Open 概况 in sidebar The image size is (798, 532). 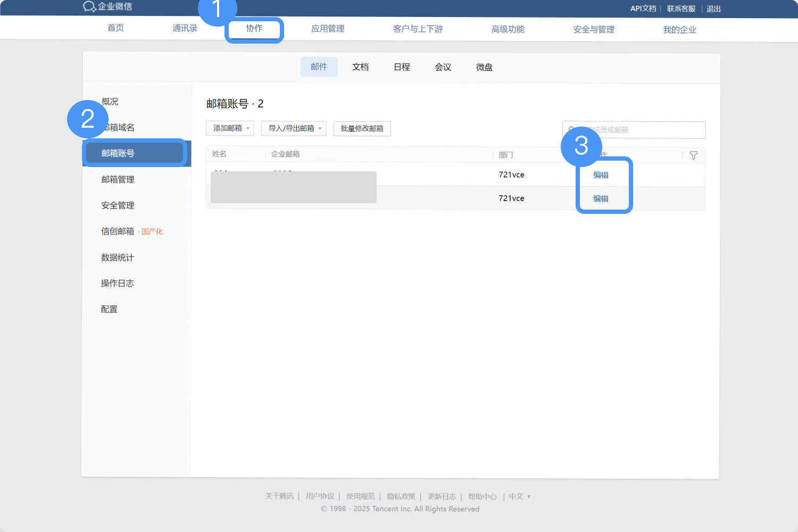coord(110,101)
